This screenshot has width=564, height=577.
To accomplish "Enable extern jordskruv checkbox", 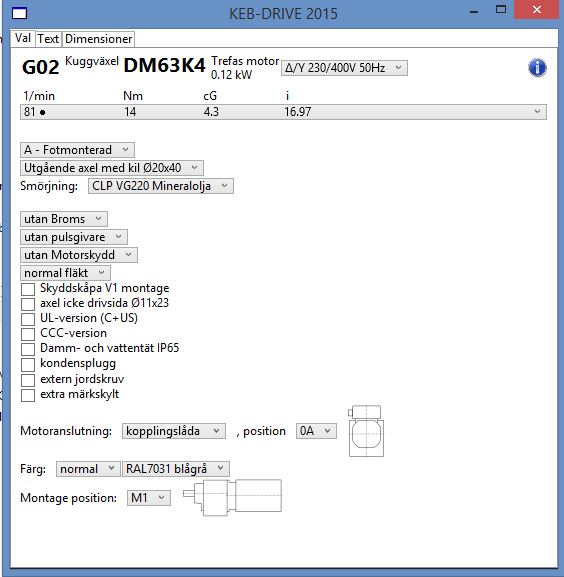I will [x=28, y=380].
